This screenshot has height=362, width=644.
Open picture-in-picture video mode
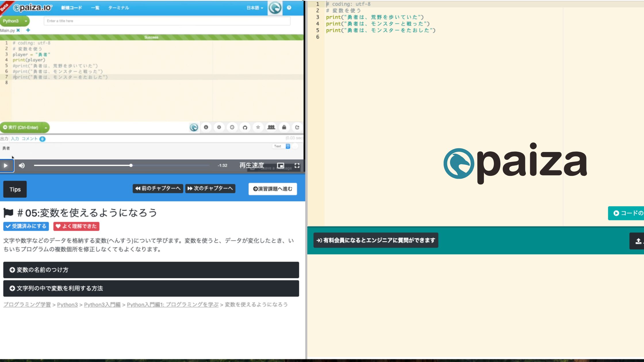[x=280, y=165]
